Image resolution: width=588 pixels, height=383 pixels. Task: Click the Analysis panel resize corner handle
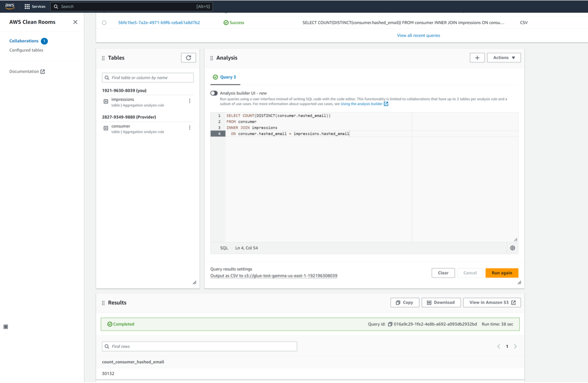tap(519, 283)
